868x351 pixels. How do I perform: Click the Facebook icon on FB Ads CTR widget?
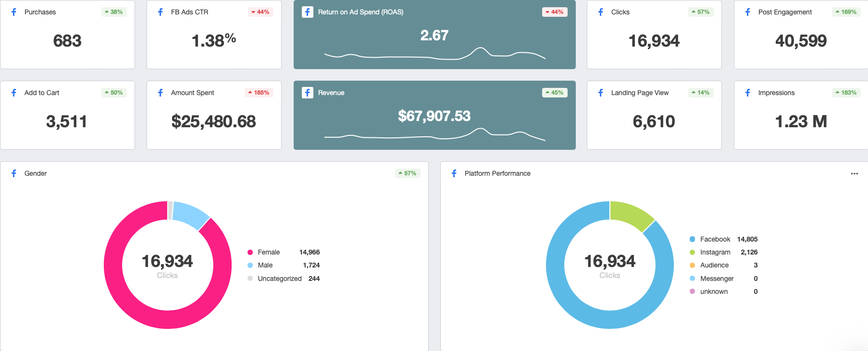click(161, 12)
